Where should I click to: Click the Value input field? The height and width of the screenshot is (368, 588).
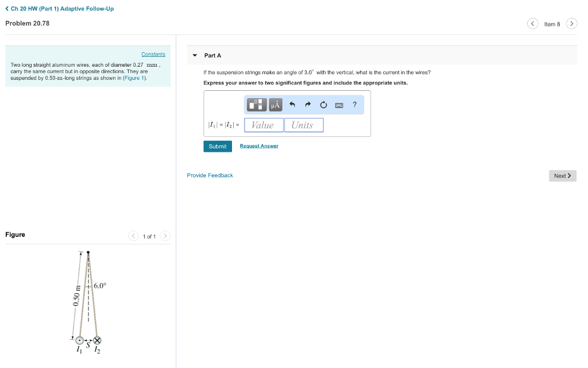[263, 125]
